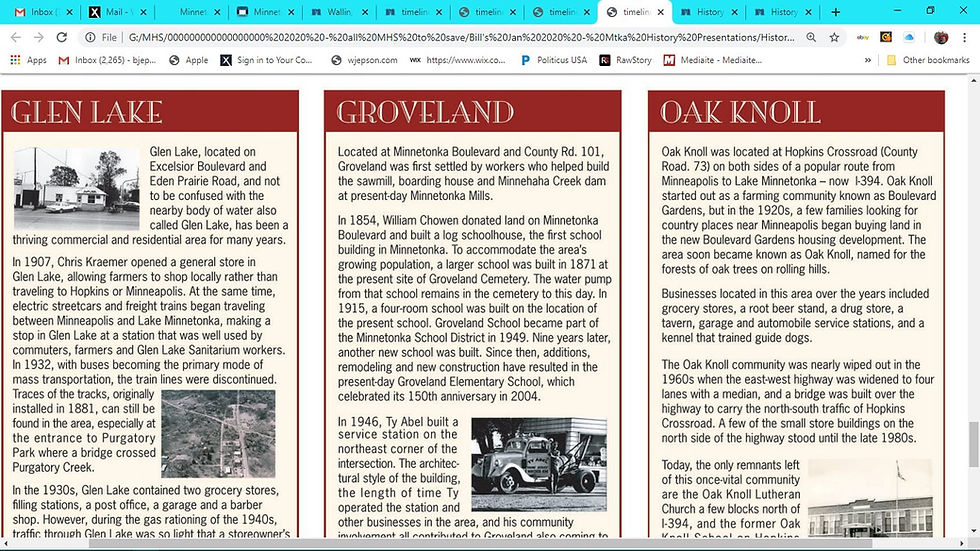Click the vertical scrollbar thumb
980x551 pixels.
coord(974,444)
